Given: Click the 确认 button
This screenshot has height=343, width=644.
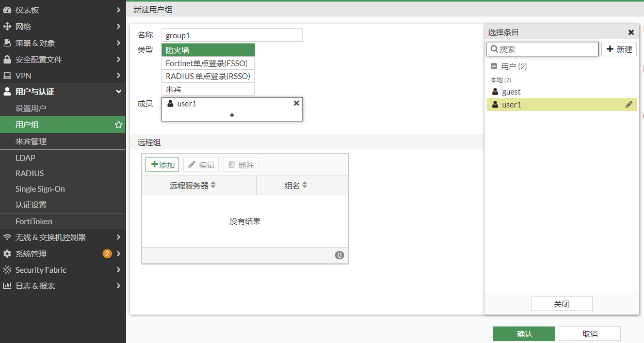Looking at the screenshot, I should (x=524, y=334).
